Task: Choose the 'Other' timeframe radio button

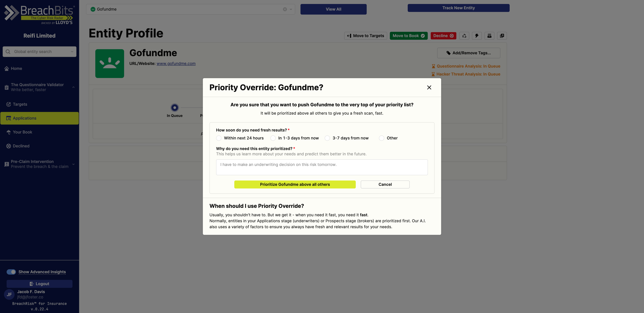Action: coord(382,138)
